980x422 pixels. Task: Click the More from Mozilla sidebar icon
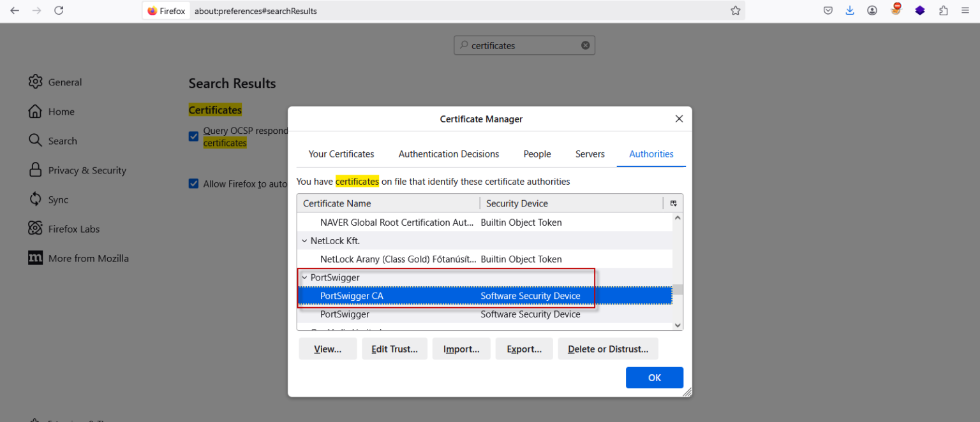point(35,258)
